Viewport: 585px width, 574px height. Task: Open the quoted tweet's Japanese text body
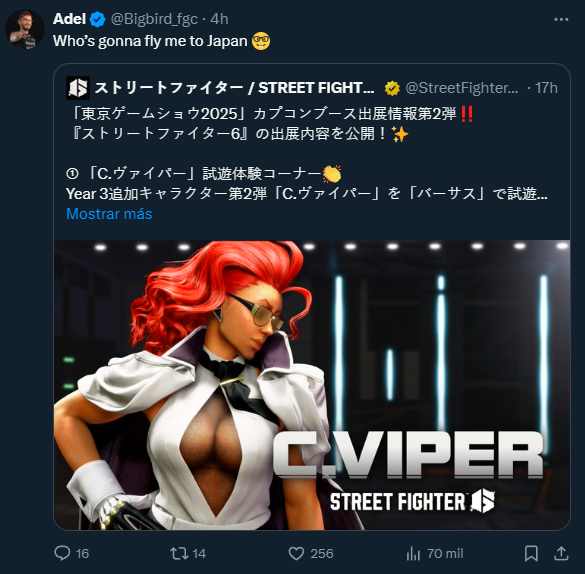point(307,154)
